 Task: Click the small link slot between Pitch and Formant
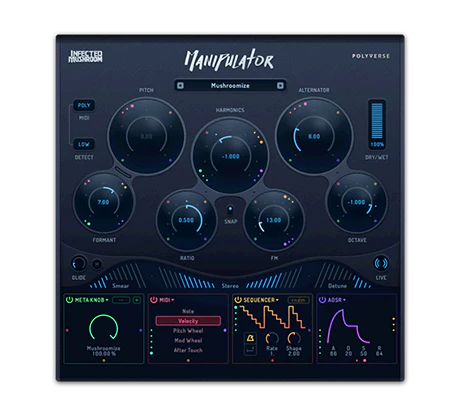click(x=123, y=172)
